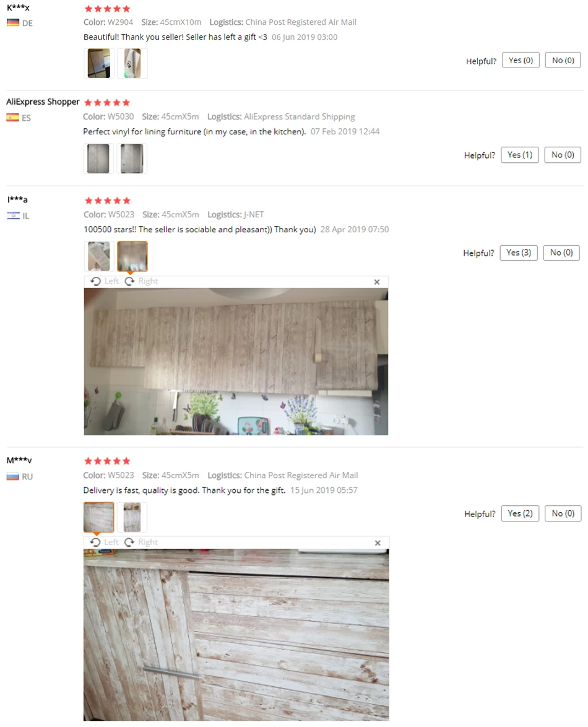588x727 pixels.
Task: Mark K***x's review helpful with Yes (0)
Action: pos(521,60)
